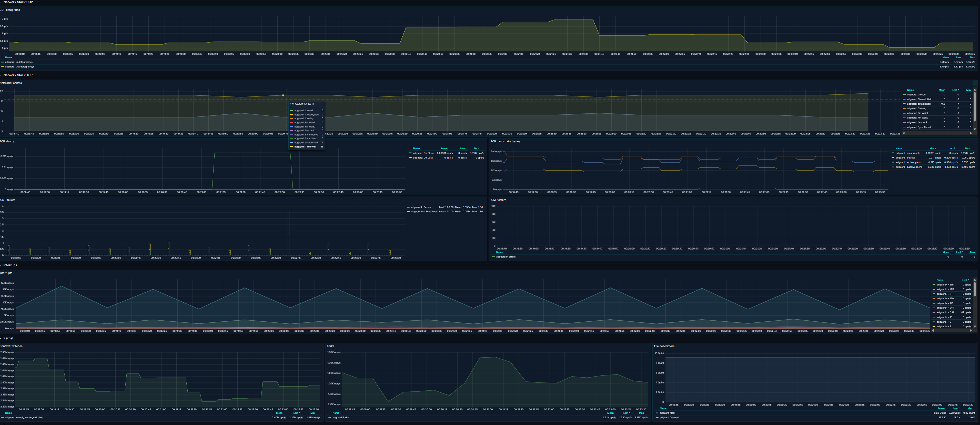This screenshot has width=980, height=425.
Task: Click adguard: Time Wait row in tooltip
Action: 307,146
